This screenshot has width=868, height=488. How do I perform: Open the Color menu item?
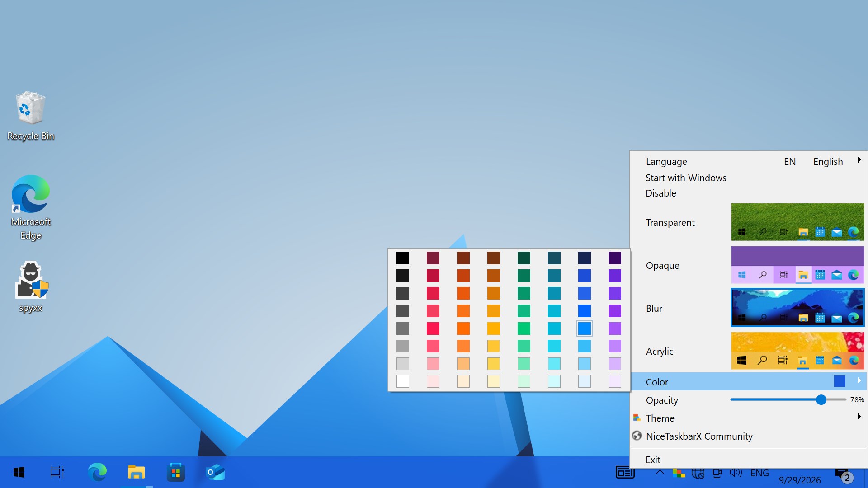pyautogui.click(x=749, y=382)
